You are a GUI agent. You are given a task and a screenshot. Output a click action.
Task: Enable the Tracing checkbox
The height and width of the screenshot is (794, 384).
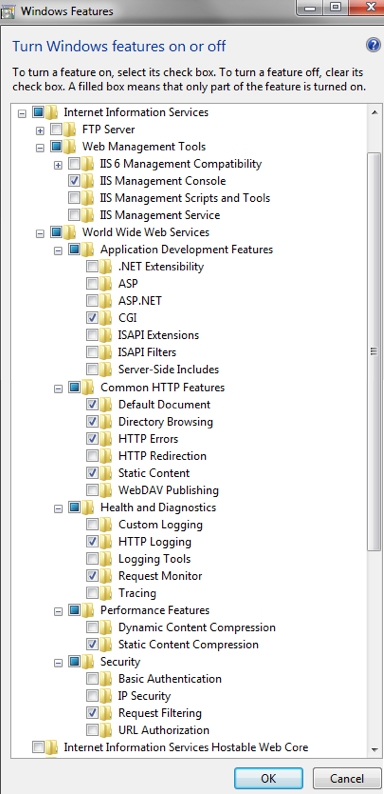click(x=93, y=592)
